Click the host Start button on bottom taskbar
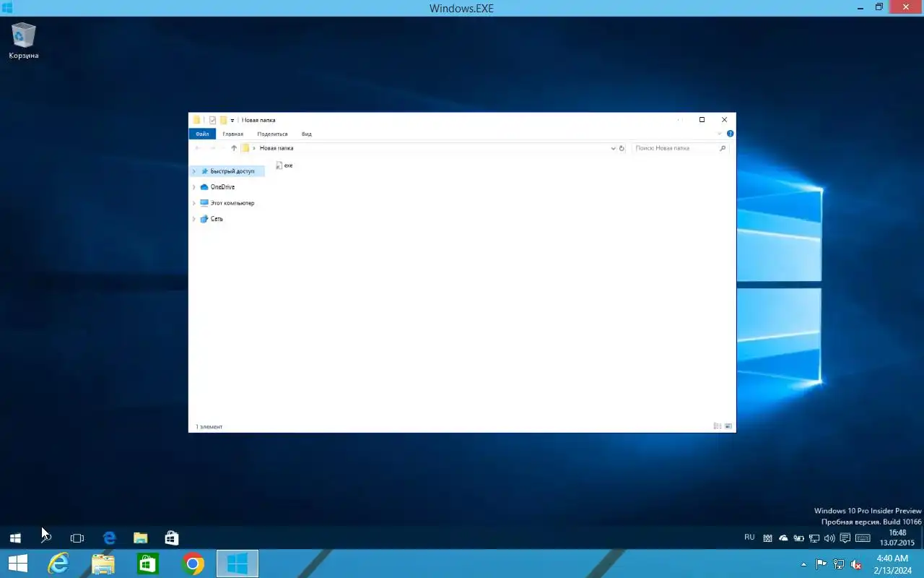Viewport: 924px width, 578px height. point(17,564)
